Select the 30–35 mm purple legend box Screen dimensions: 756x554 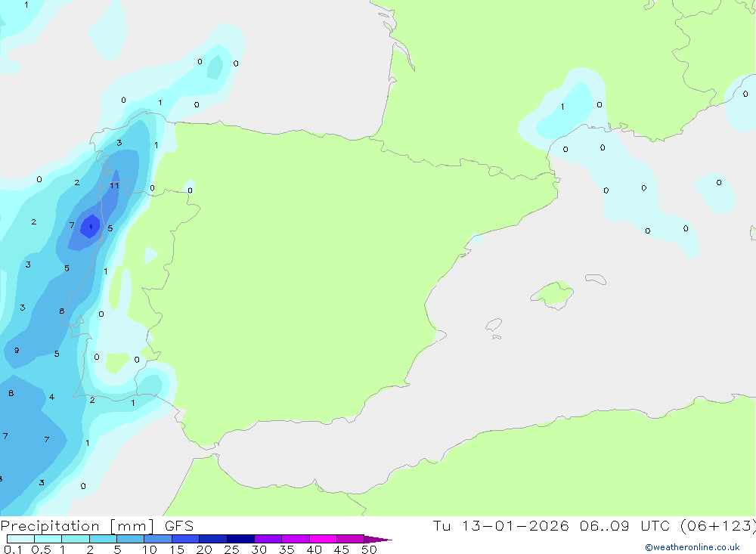pyautogui.click(x=268, y=539)
